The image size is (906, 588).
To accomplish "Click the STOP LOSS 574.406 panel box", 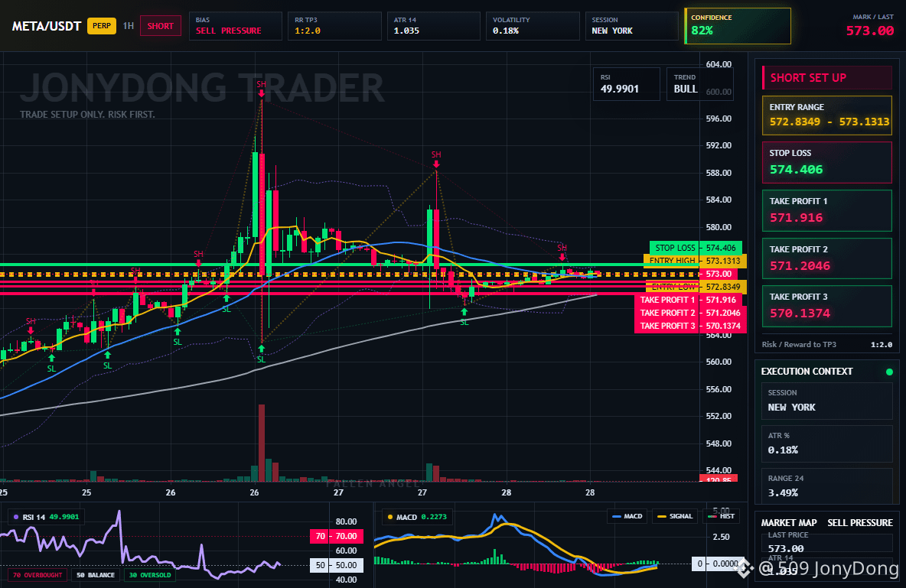I will pos(827,162).
